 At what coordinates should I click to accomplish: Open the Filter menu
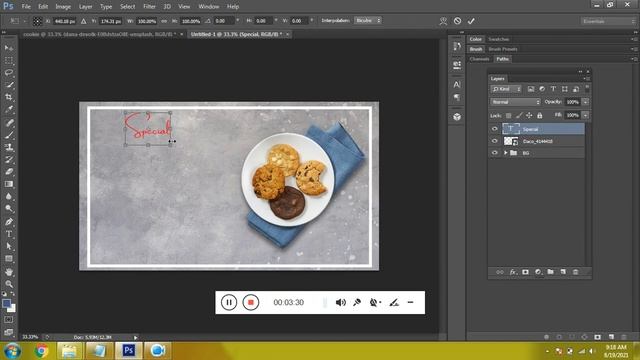149,7
